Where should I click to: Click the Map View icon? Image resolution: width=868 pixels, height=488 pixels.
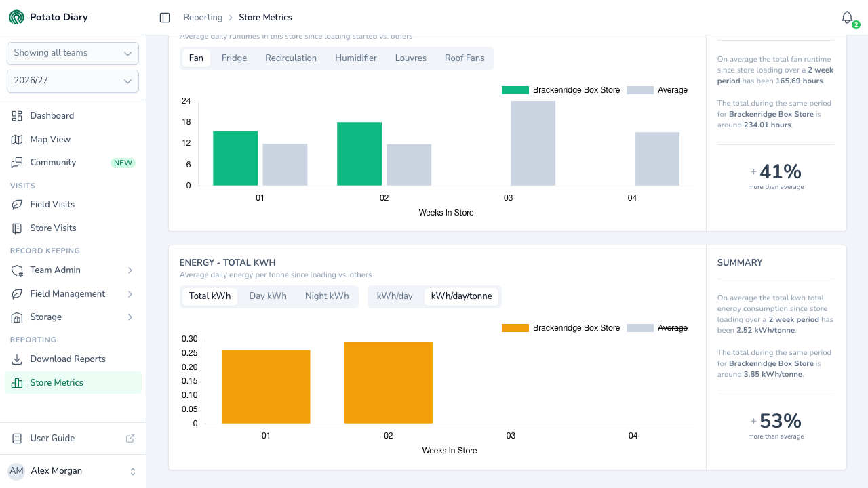(17, 140)
